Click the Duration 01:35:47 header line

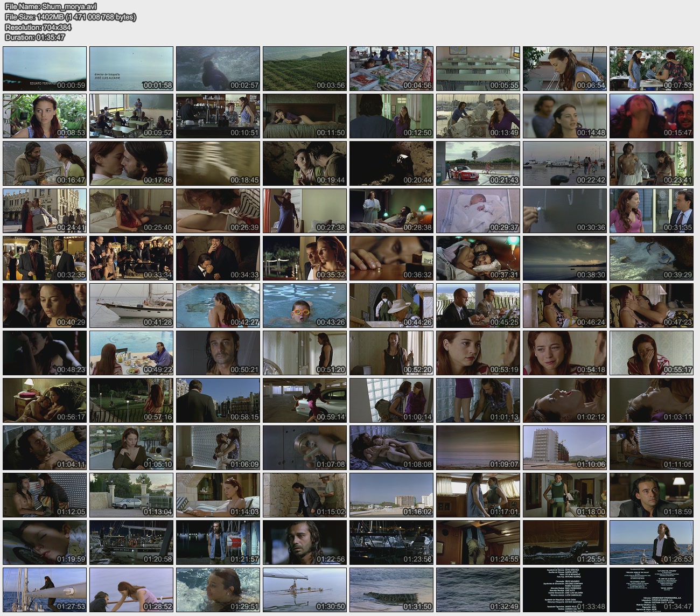[x=35, y=37]
